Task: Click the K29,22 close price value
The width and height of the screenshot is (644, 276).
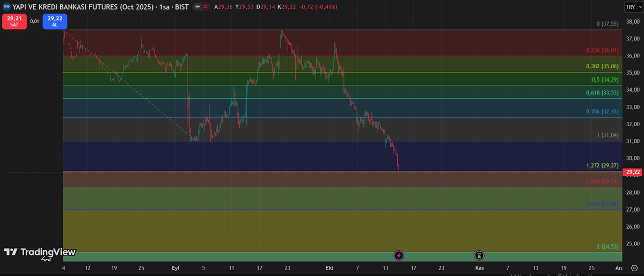Action: coord(286,7)
